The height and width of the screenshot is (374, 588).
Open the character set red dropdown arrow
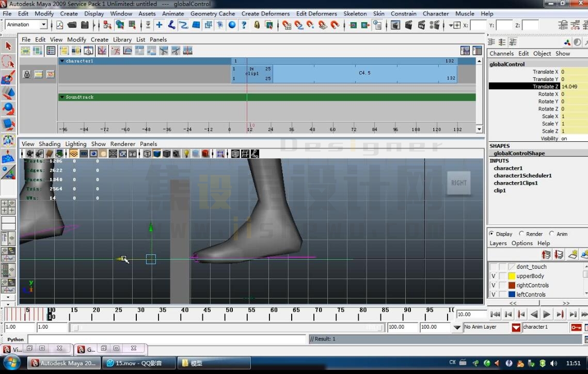click(x=516, y=328)
